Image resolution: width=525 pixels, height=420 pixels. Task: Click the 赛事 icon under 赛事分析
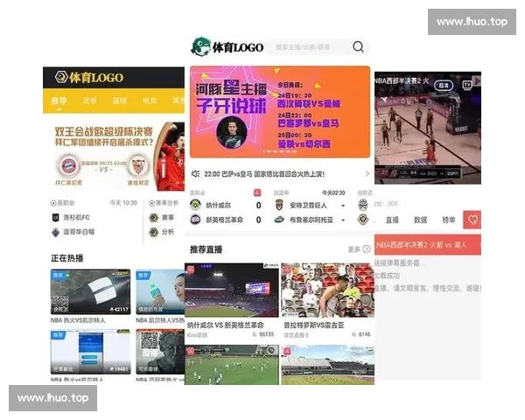pyautogui.click(x=154, y=218)
